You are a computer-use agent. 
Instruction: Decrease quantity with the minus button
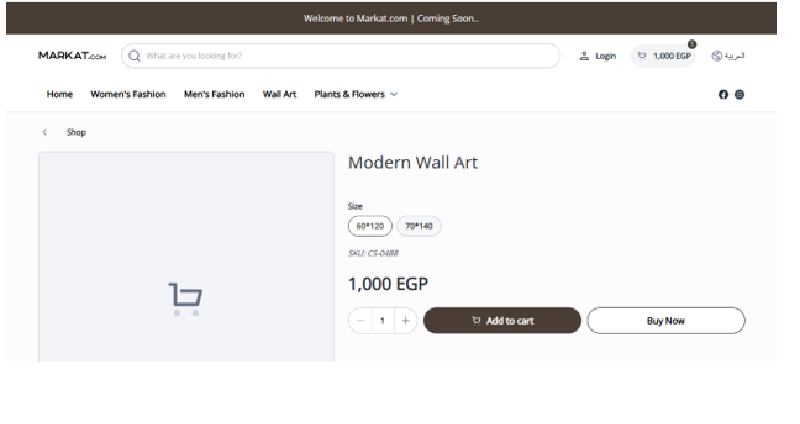pos(360,321)
